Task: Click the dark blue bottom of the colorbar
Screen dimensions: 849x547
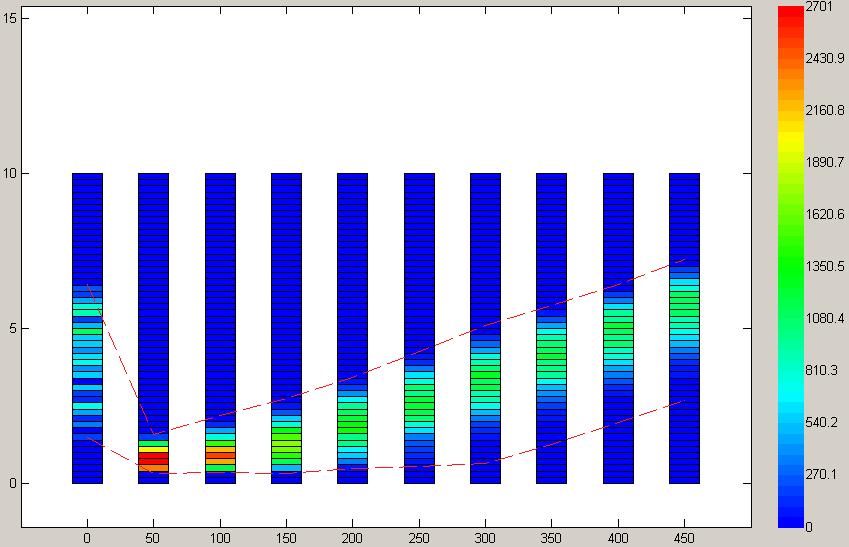Action: click(790, 518)
